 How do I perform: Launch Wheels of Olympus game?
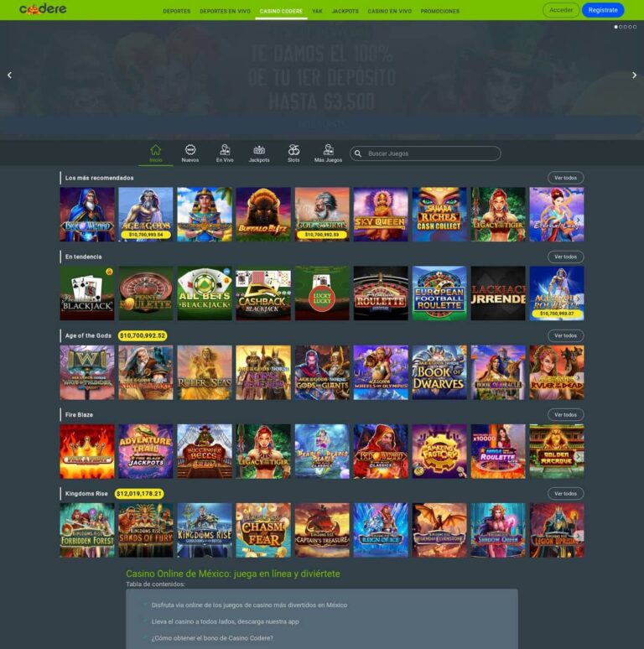pyautogui.click(x=381, y=372)
